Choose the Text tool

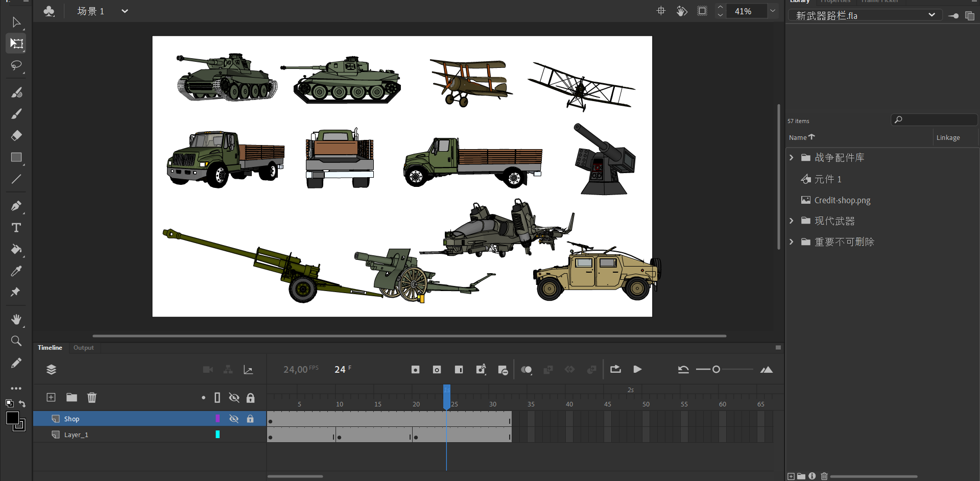pyautogui.click(x=16, y=228)
